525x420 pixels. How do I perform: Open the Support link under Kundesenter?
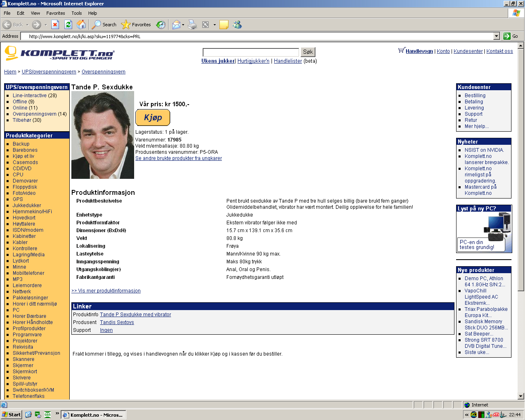point(473,114)
